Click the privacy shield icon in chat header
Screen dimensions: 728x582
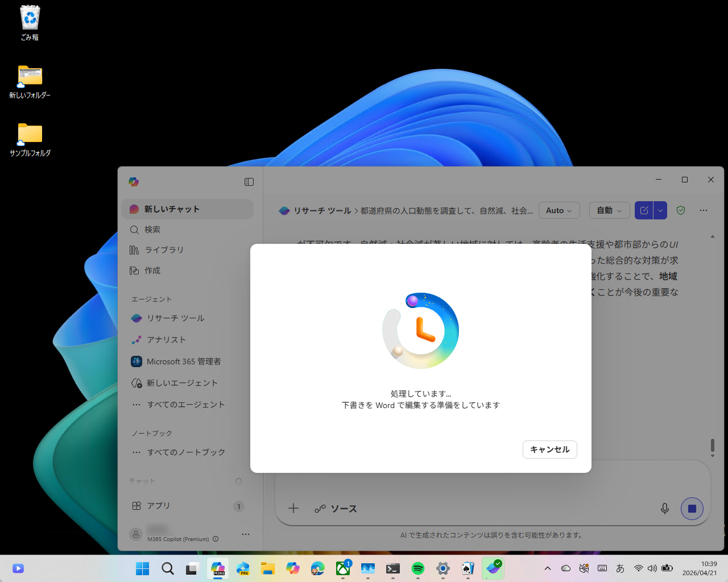click(681, 210)
